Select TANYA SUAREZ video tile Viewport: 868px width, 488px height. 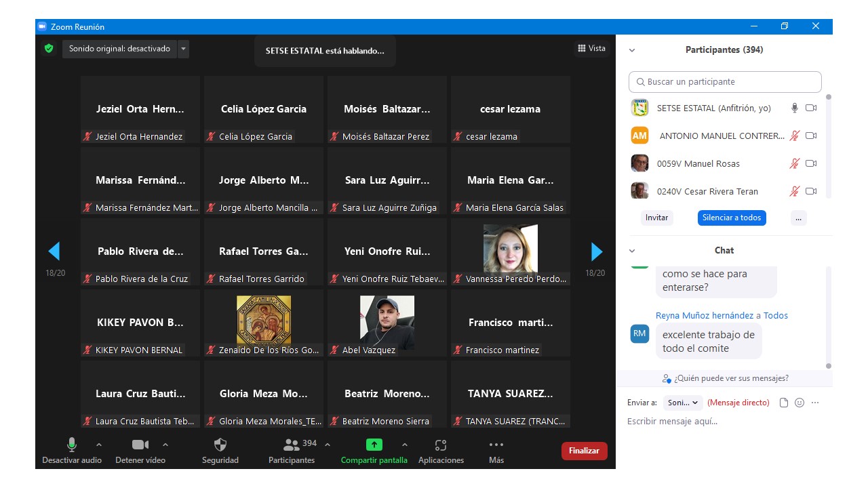point(511,394)
